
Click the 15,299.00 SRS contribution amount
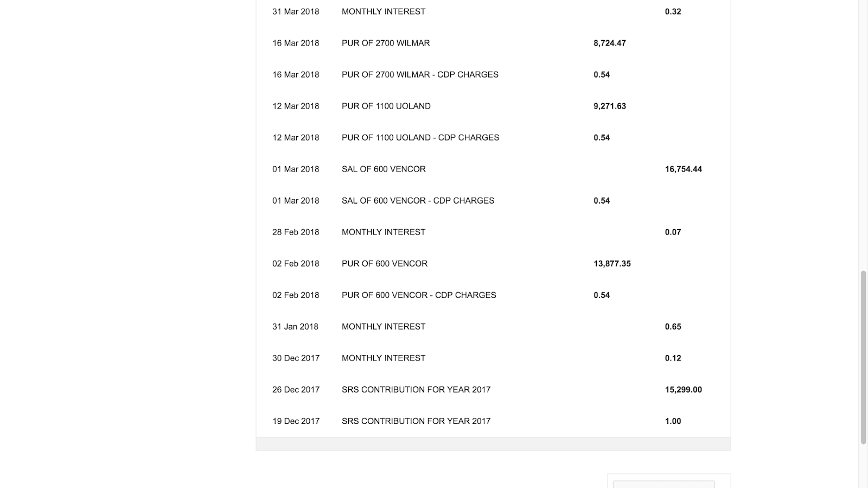click(683, 389)
